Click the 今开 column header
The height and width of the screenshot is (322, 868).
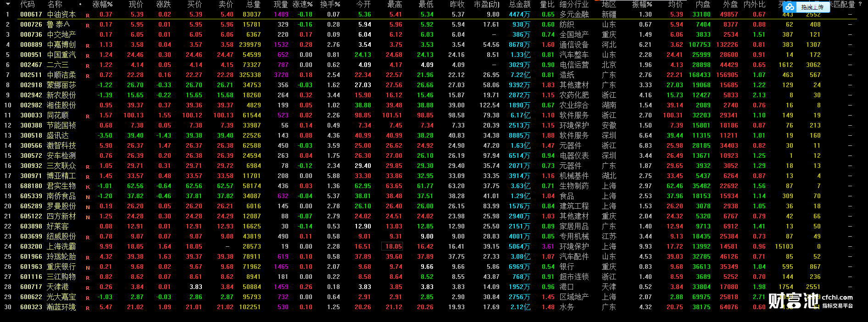coord(363,4)
